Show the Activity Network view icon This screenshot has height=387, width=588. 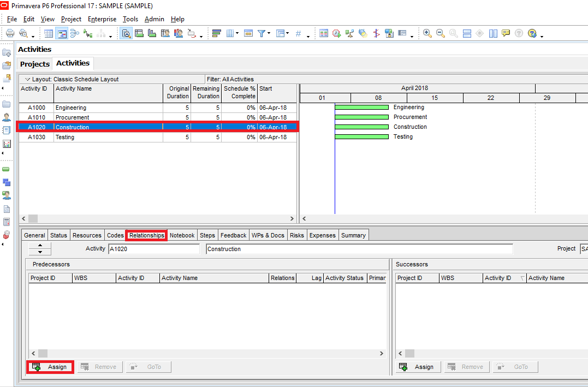(75, 33)
